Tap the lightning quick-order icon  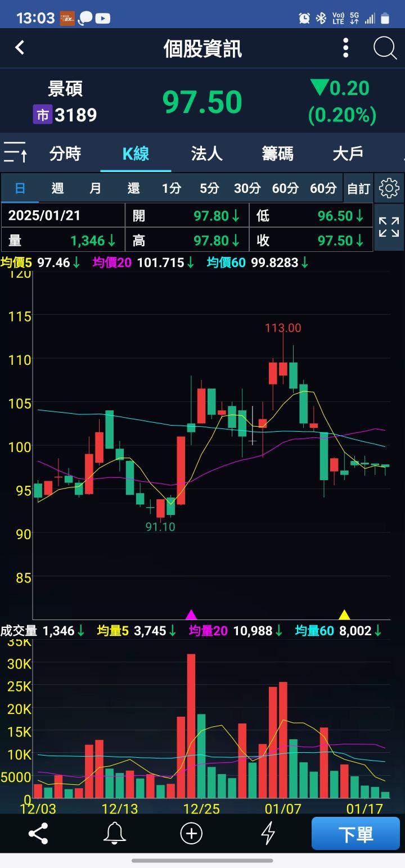(268, 833)
